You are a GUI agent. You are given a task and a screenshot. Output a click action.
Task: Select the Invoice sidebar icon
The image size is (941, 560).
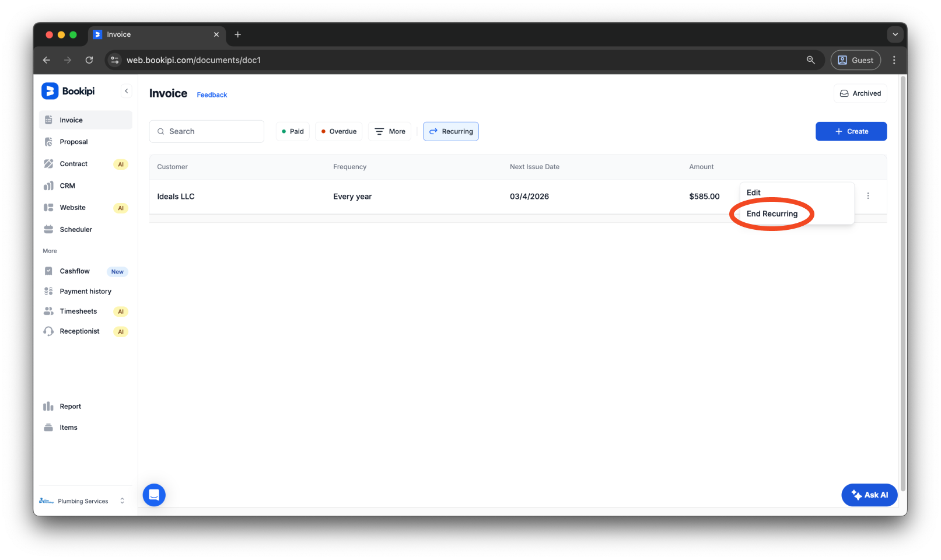coord(49,120)
